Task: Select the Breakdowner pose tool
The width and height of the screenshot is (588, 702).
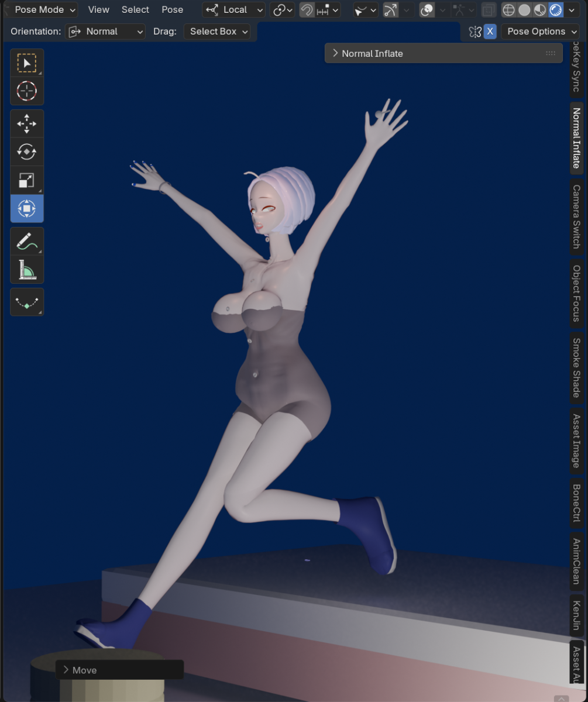Action: pyautogui.click(x=27, y=302)
